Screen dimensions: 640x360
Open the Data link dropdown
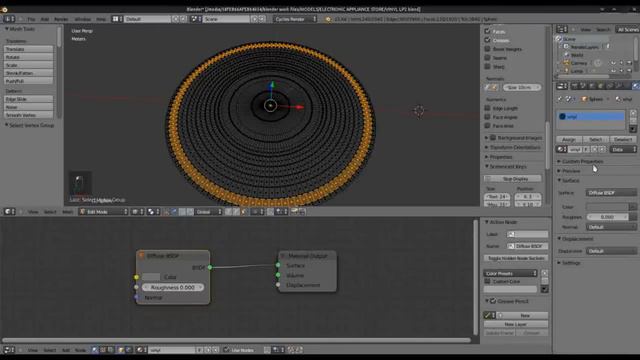pos(624,149)
